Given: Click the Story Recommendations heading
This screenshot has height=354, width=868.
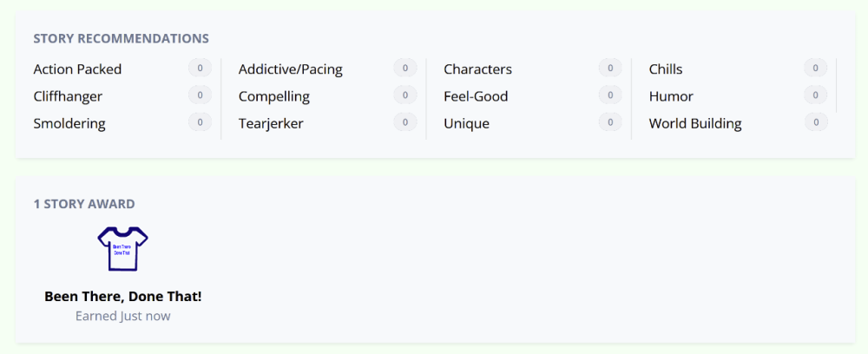Looking at the screenshot, I should [122, 39].
